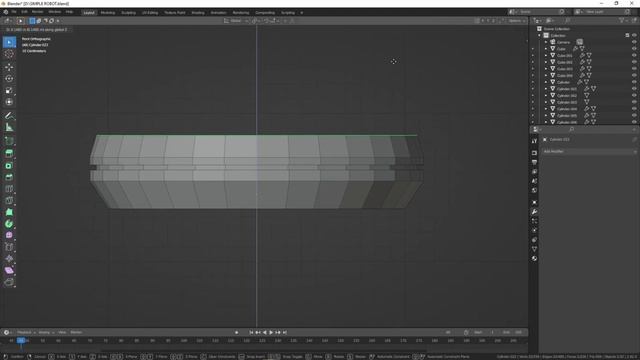This screenshot has height=360, width=640.
Task: Select the Rotate tool
Action: point(9,78)
